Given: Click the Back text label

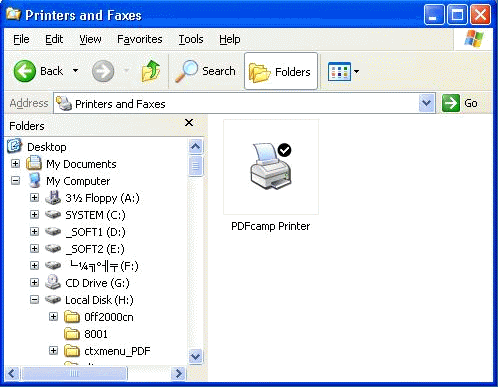Looking at the screenshot, I should tap(51, 71).
